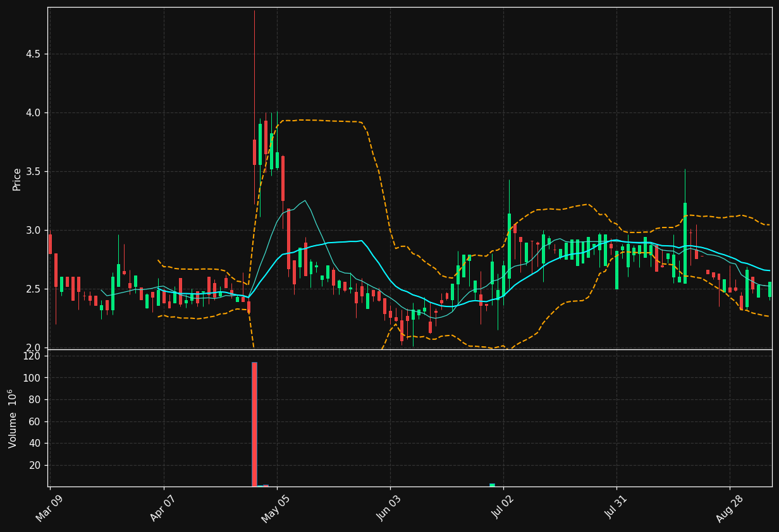Click the 3.0 price axis value
Image resolution: width=779 pixels, height=532 pixels.
point(33,231)
